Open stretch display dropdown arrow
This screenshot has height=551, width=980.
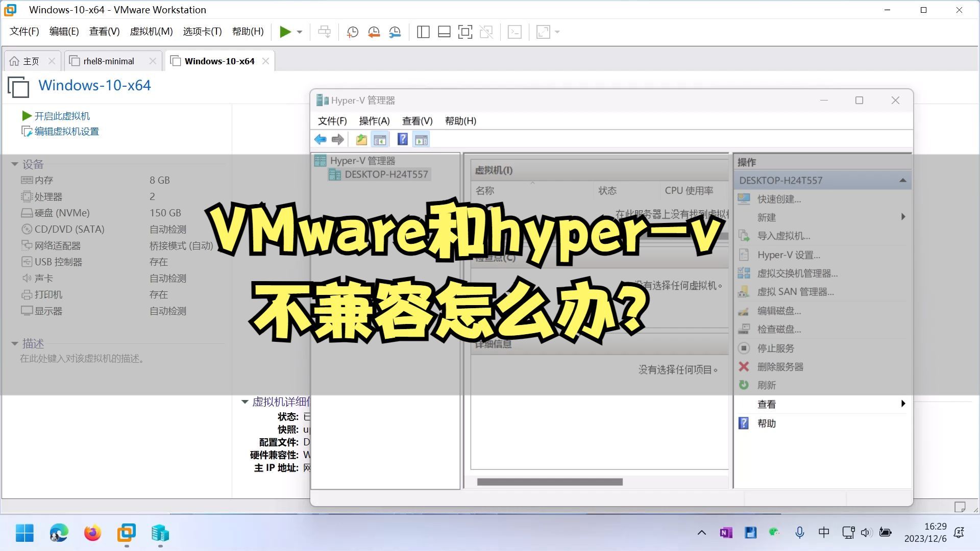(557, 32)
